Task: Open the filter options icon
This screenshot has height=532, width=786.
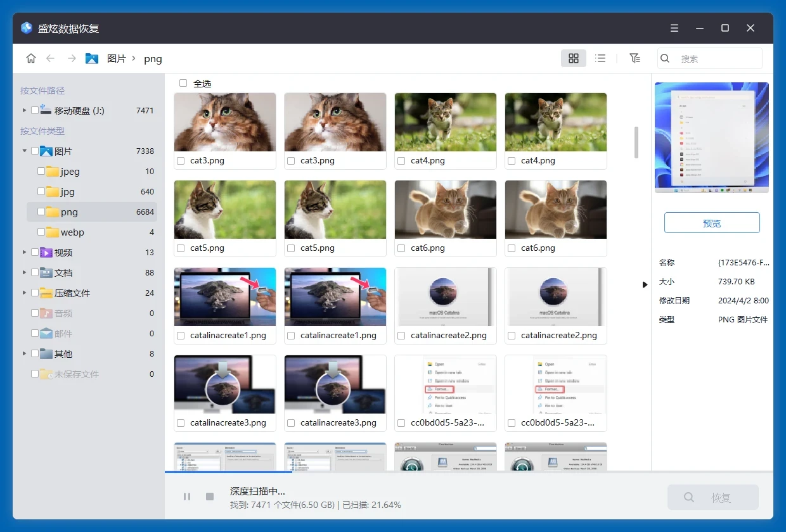Action: click(635, 58)
